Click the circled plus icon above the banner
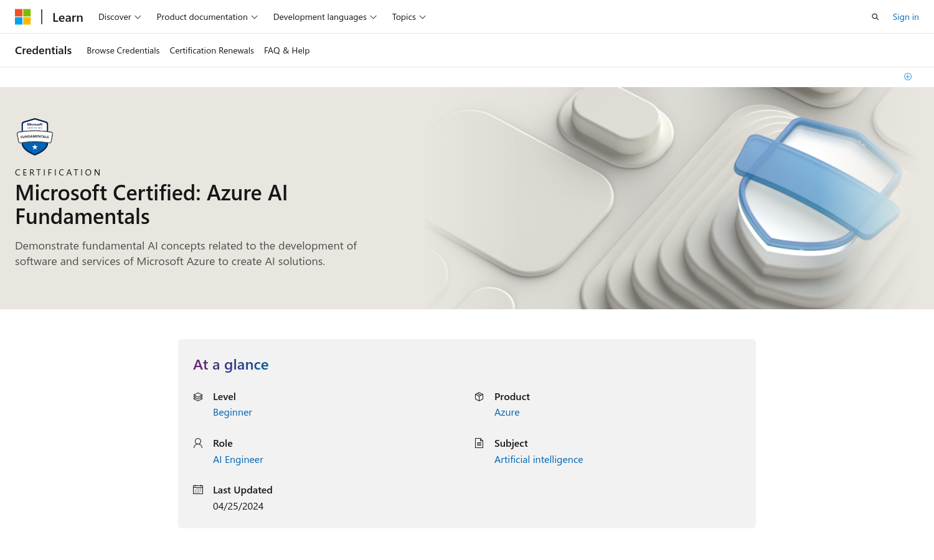This screenshot has width=934, height=560. click(x=907, y=77)
